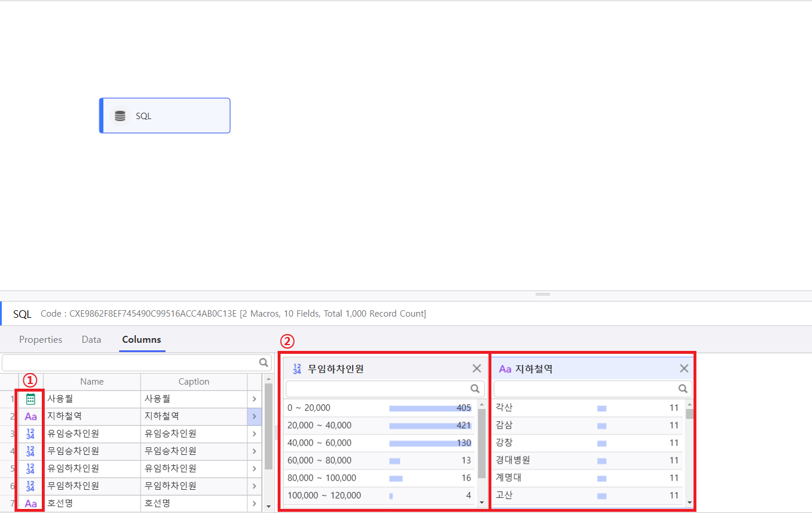Viewport: 812px width, 513px height.
Task: Switch to the Properties tab
Action: point(41,340)
